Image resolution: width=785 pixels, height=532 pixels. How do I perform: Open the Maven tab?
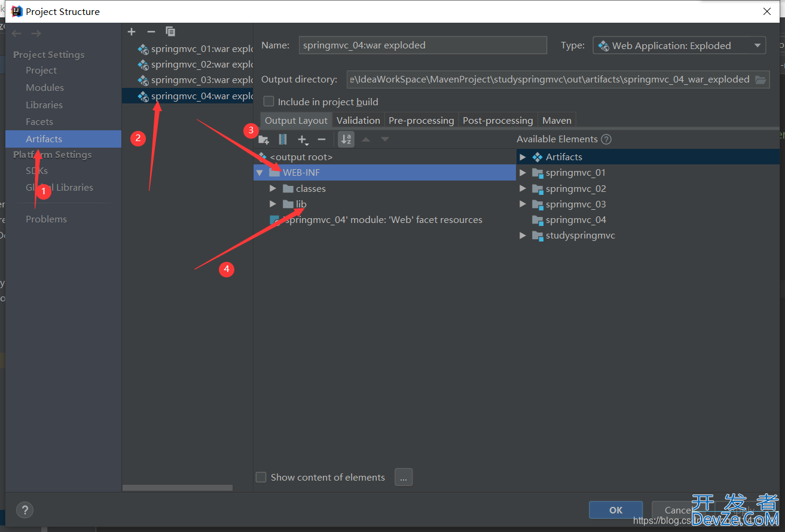[557, 120]
